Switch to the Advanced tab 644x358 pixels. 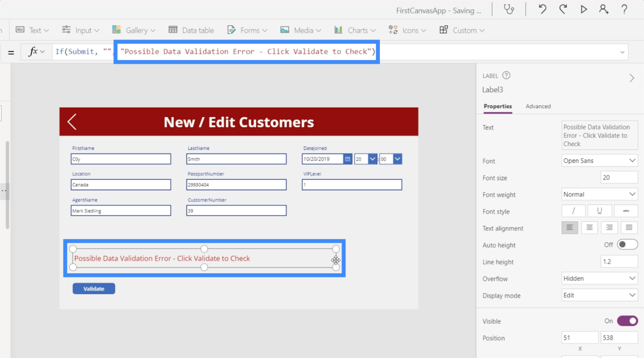tap(538, 107)
